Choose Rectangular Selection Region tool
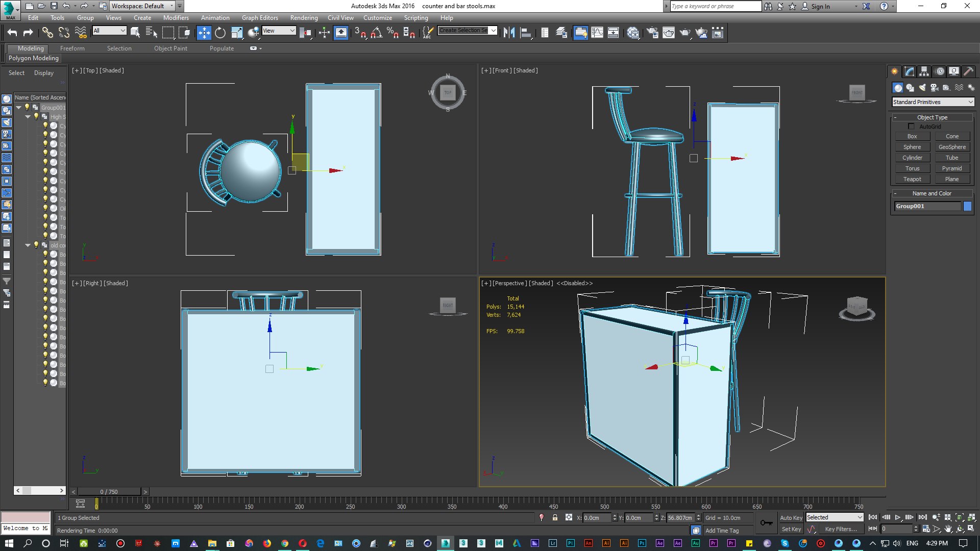The width and height of the screenshot is (980, 551). 168,33
